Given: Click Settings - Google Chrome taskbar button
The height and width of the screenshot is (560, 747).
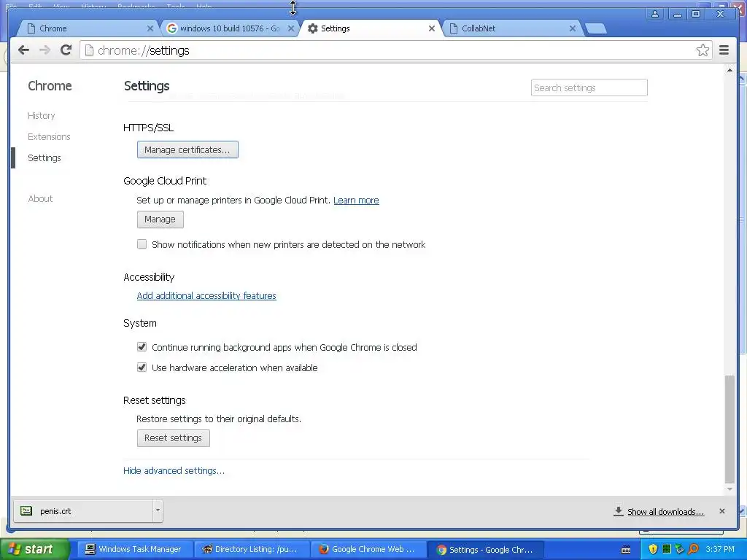Looking at the screenshot, I should click(x=486, y=550).
